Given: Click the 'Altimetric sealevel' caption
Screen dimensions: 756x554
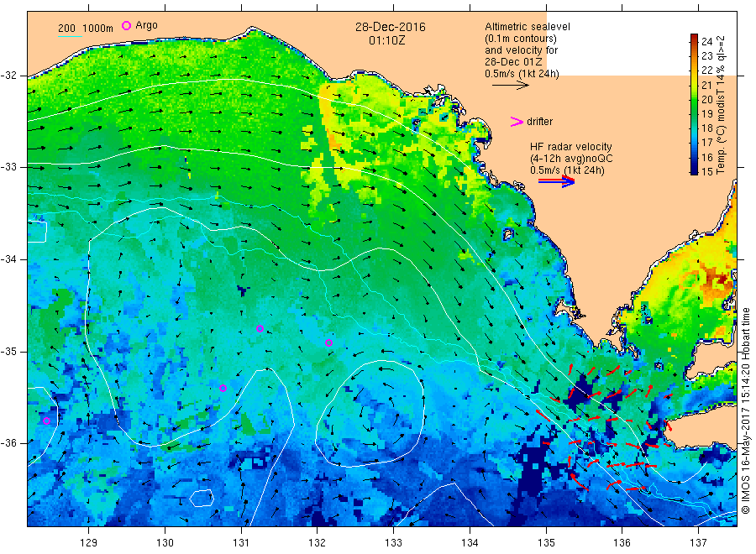Looking at the screenshot, I should pos(528,27).
